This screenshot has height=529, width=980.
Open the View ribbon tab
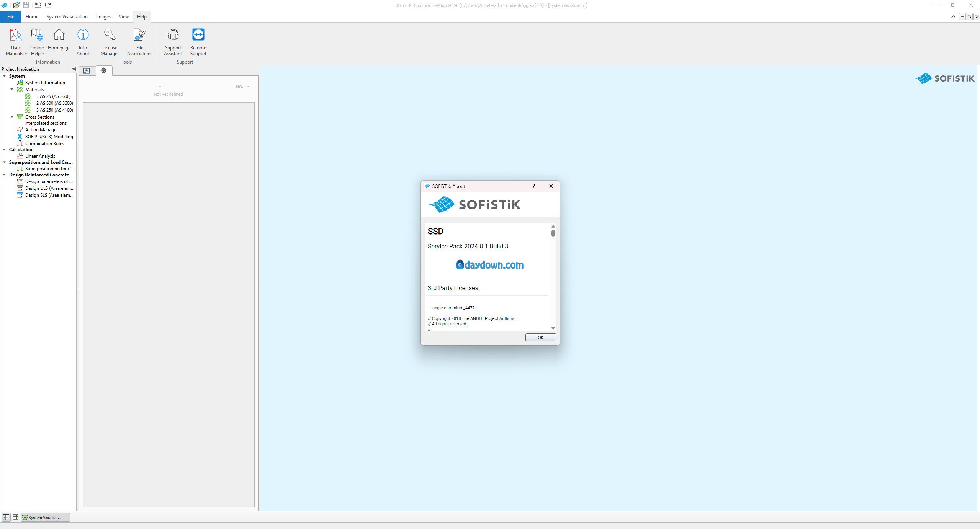click(124, 17)
